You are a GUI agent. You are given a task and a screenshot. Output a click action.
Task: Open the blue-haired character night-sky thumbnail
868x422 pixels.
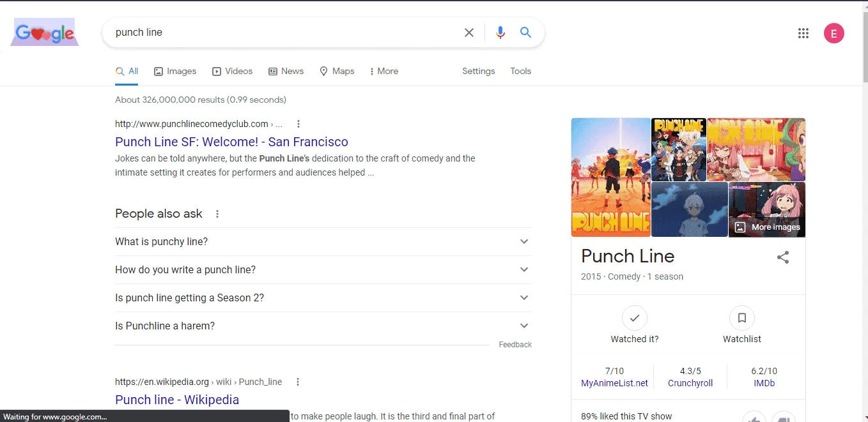tap(690, 209)
